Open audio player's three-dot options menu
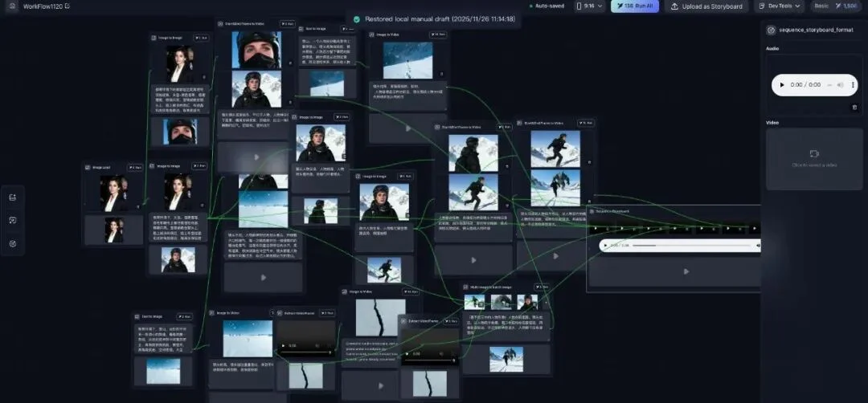868x403 pixels. 853,84
